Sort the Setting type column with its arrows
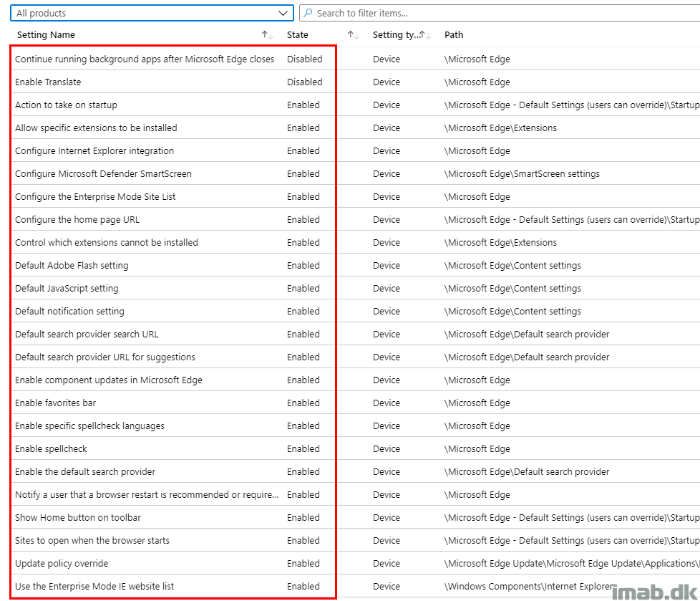The width and height of the screenshot is (700, 601). coord(424,35)
